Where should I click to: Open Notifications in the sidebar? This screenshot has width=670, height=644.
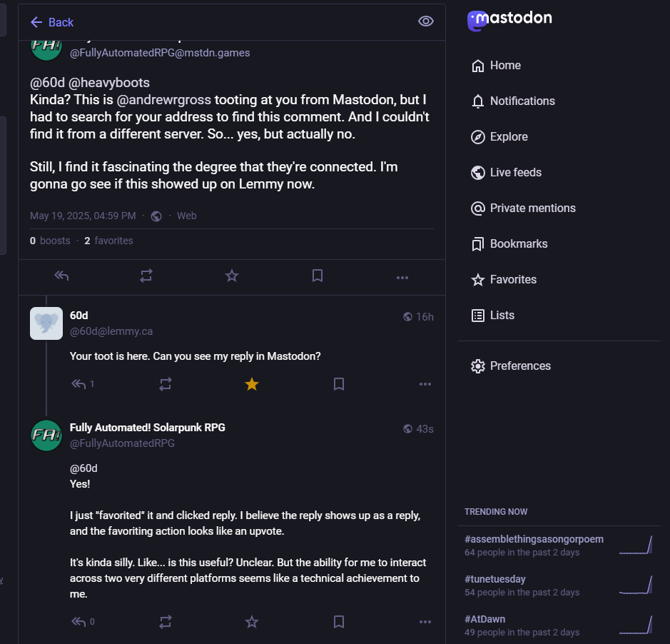point(522,101)
